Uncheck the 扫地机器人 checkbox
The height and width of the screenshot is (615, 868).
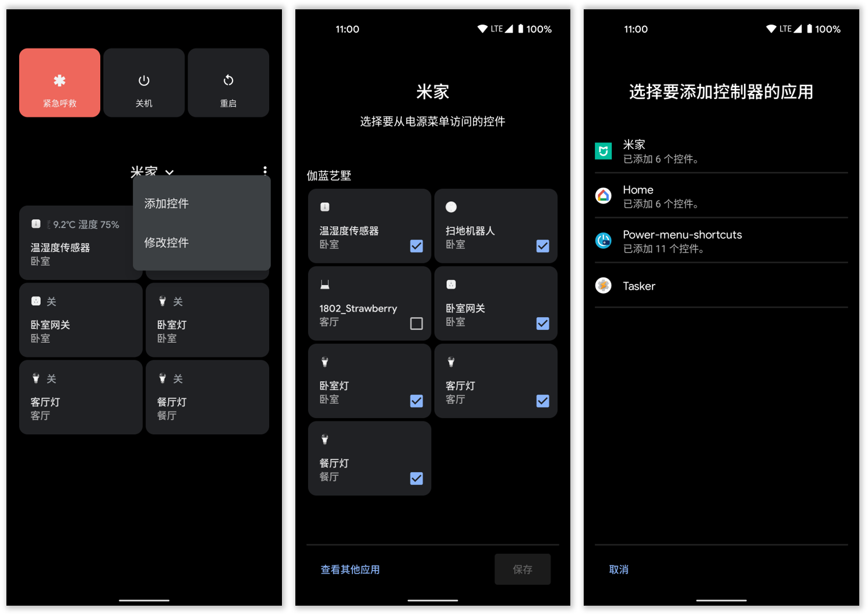click(x=543, y=246)
